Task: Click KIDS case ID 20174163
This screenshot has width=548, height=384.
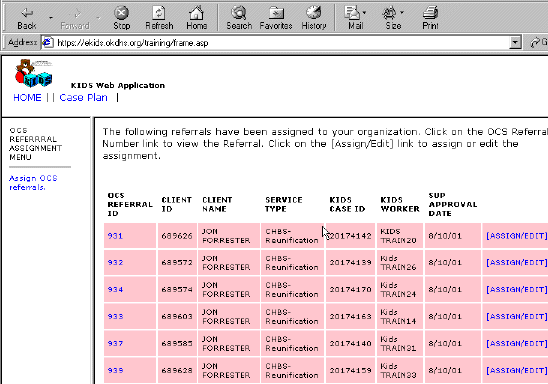Action: 350,316
